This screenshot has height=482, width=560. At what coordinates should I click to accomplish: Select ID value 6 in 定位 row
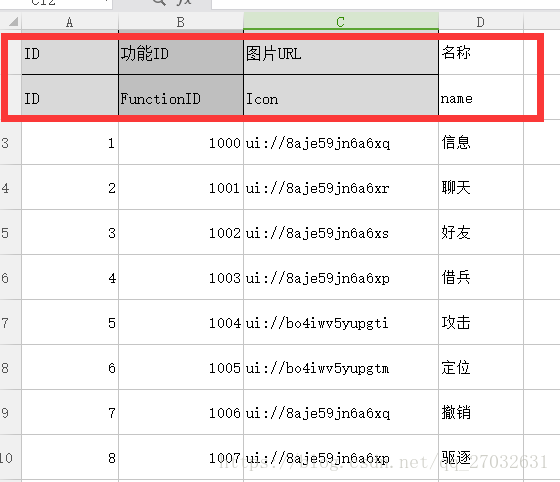[x=70, y=367]
